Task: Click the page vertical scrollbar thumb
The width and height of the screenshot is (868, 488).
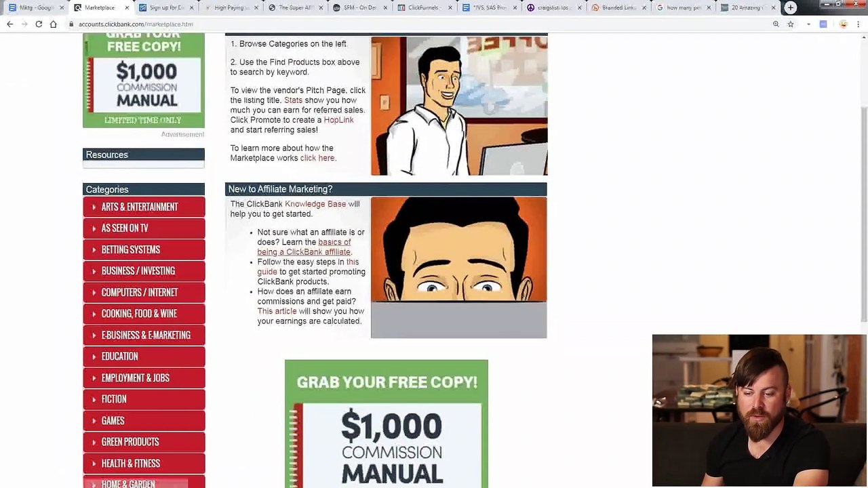Action: (864, 213)
